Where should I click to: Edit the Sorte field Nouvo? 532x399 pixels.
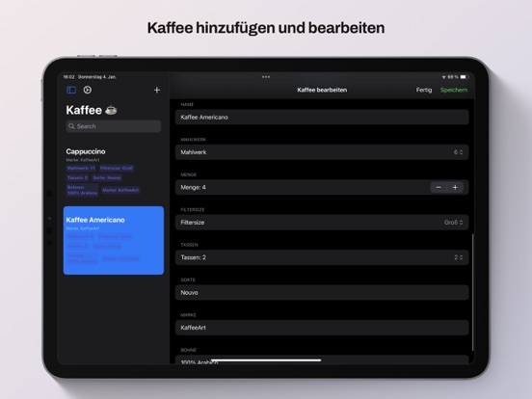322,292
